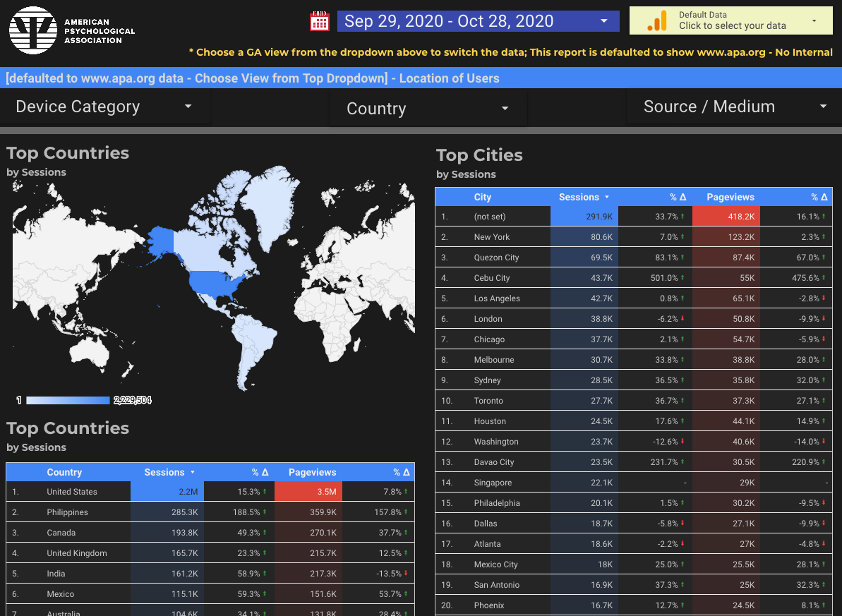Click the Pageviews header in Top Countries table

[x=312, y=473]
